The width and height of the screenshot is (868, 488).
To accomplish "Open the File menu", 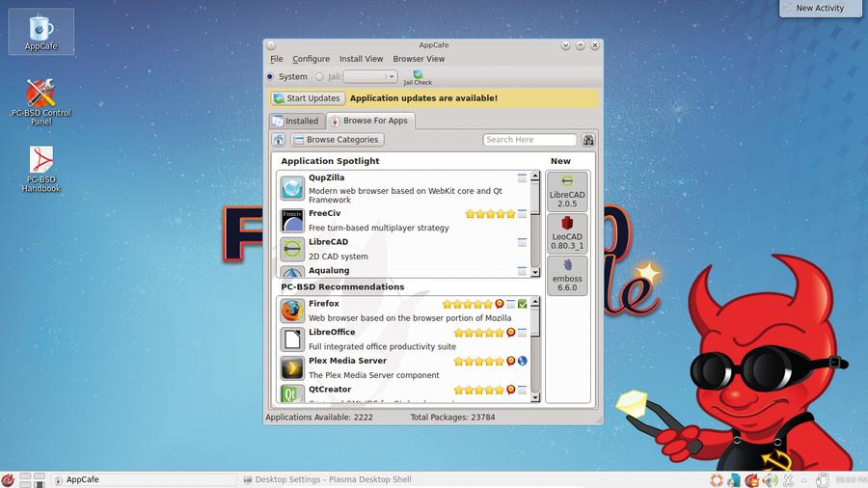I will pos(276,59).
